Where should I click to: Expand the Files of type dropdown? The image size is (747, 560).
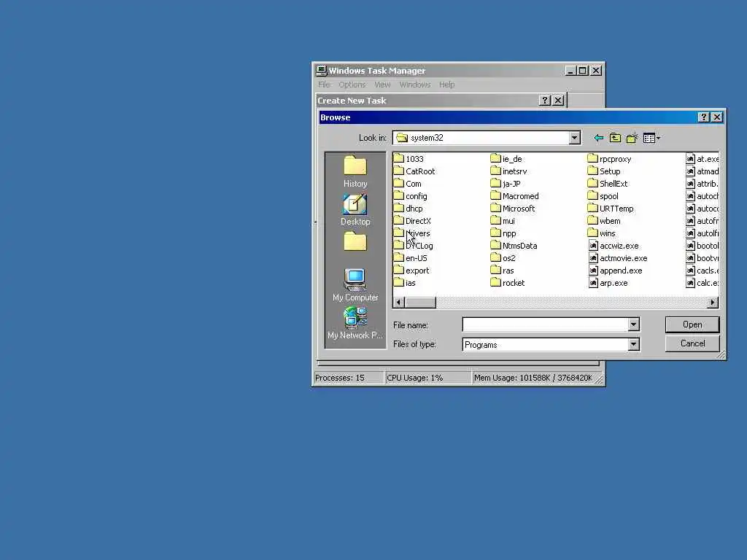pos(633,344)
